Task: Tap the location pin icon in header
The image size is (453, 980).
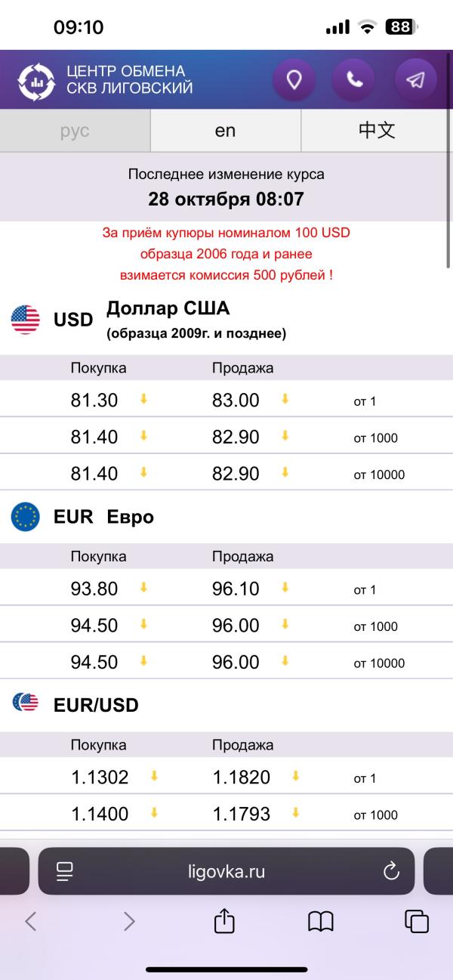Action: tap(294, 79)
